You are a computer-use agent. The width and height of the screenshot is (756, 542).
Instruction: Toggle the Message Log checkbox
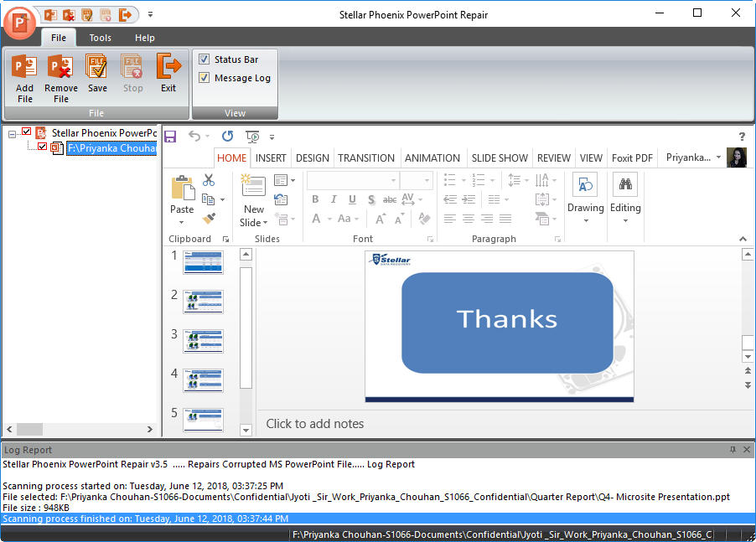pos(204,78)
